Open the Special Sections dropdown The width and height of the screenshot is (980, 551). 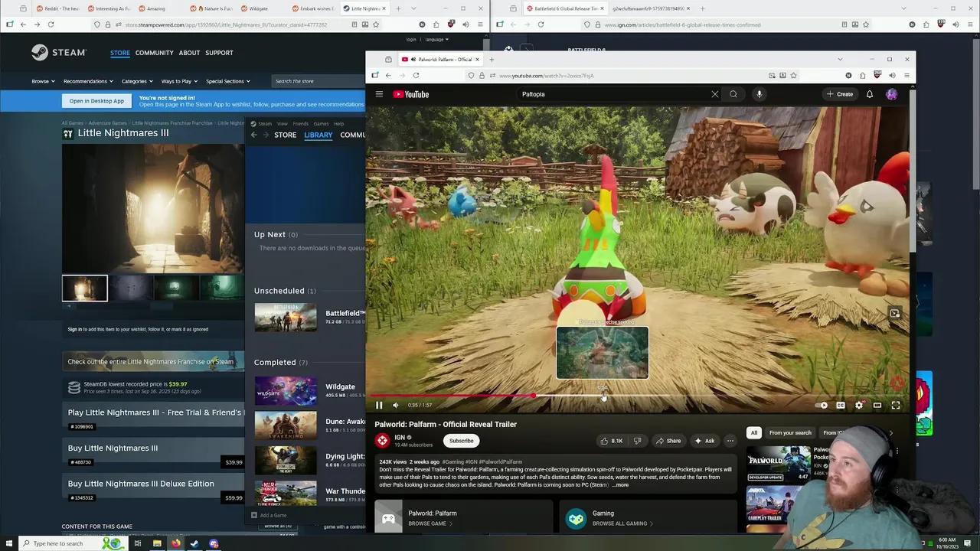pyautogui.click(x=227, y=81)
